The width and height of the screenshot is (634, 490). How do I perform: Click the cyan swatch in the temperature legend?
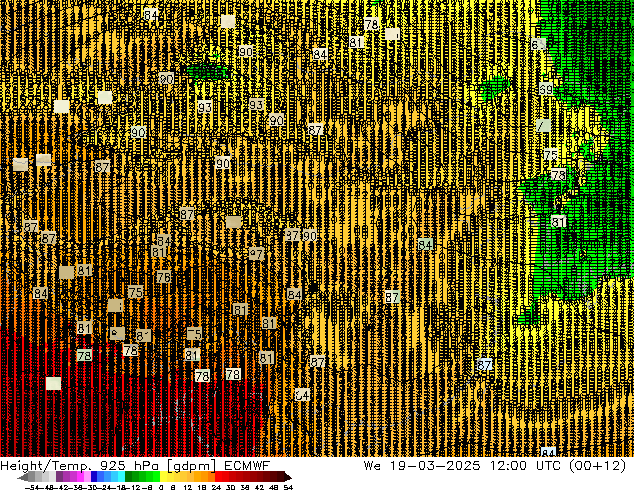pyautogui.click(x=121, y=476)
